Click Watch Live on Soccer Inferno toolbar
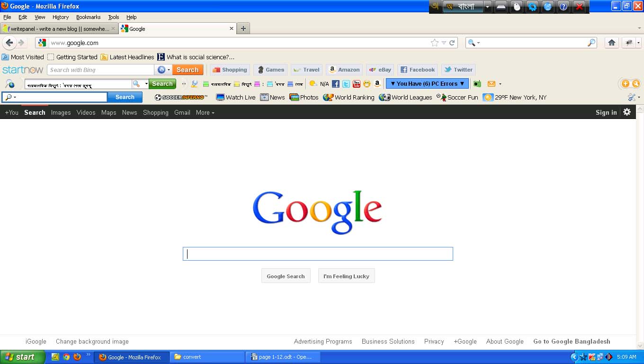The height and width of the screenshot is (364, 644). 236,97
